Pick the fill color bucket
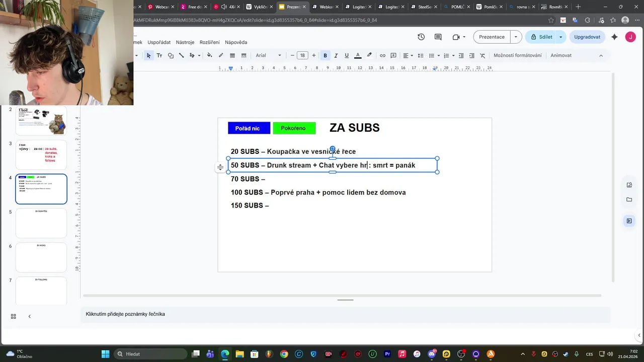Screen dimensions: 644x362 pyautogui.click(x=209, y=55)
